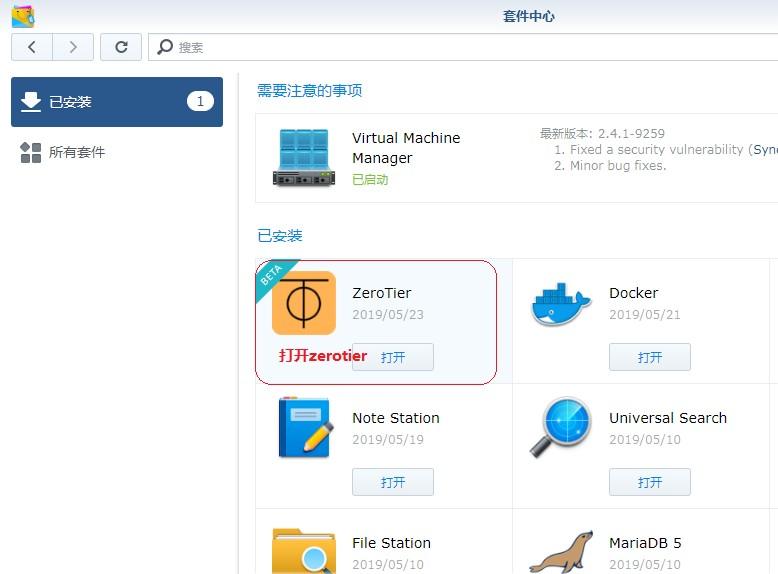Click the 需要注意的事项 section heading
The height and width of the screenshot is (574, 778).
click(310, 90)
